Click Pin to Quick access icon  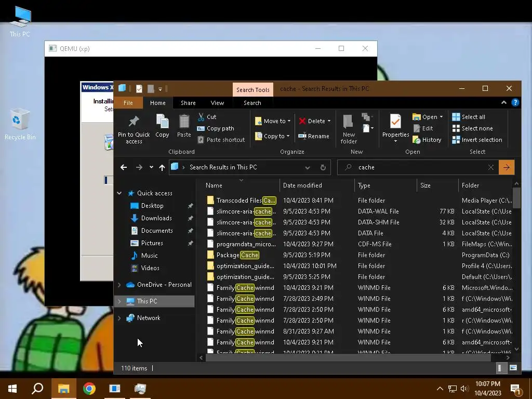[x=134, y=122]
